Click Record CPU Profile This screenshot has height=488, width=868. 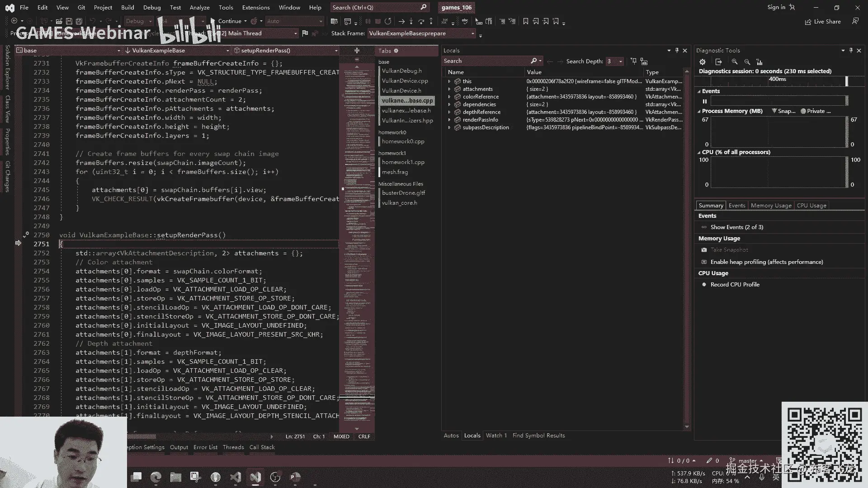click(x=735, y=285)
